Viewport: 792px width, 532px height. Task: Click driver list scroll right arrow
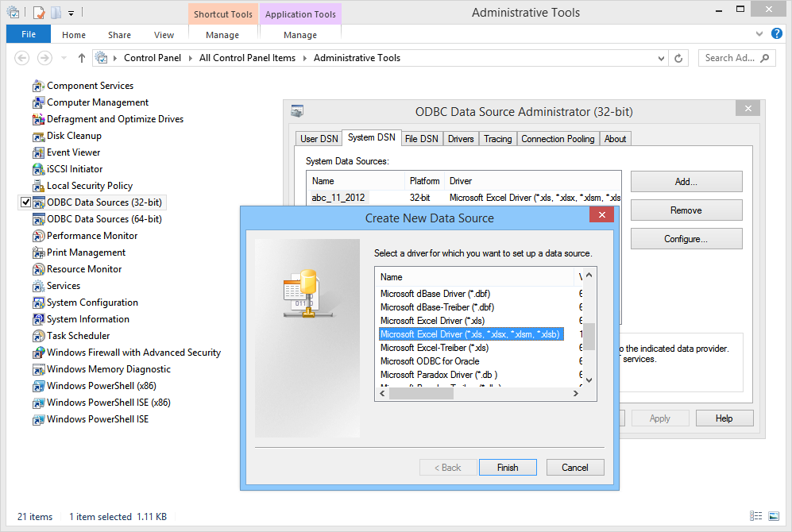(575, 394)
